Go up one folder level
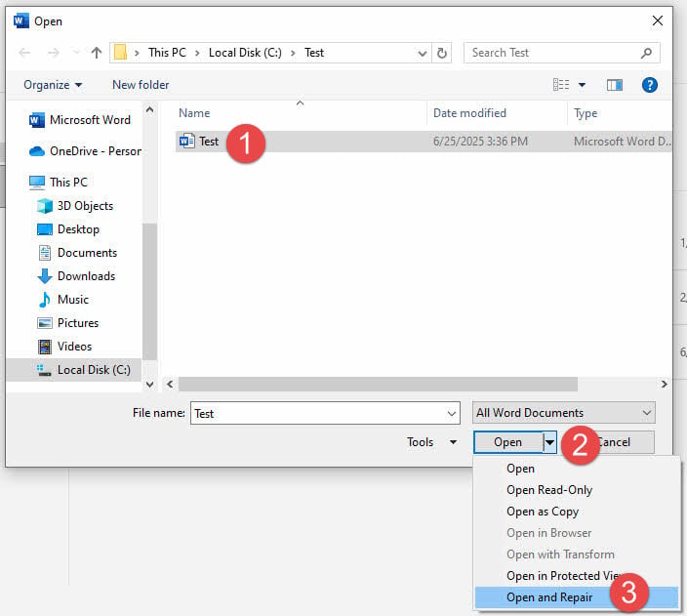The width and height of the screenshot is (687, 616). pos(97,53)
